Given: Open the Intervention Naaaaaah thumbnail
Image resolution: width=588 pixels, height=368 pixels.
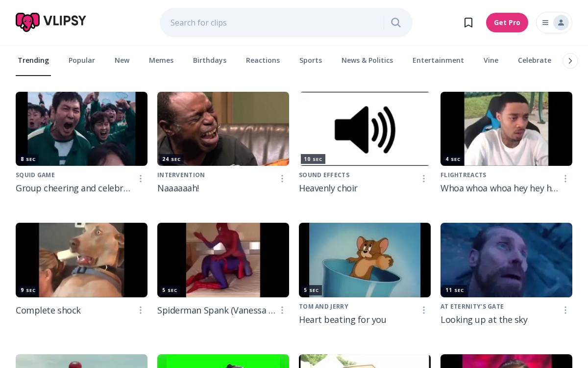Looking at the screenshot, I should coord(223,129).
